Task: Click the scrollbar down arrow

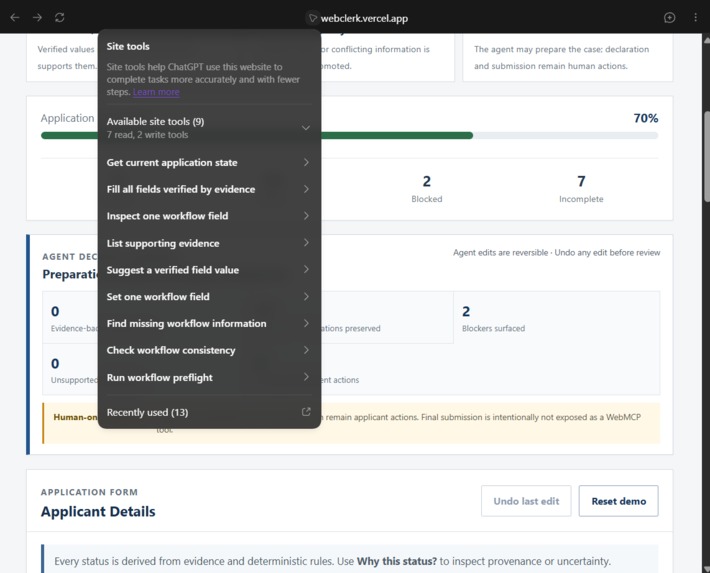Action: (706, 569)
